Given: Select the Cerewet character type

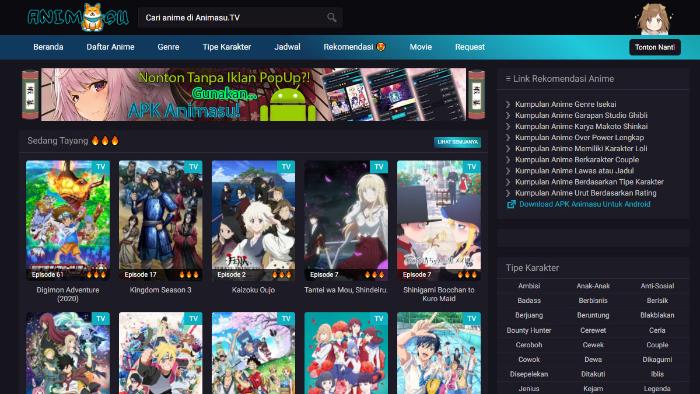Looking at the screenshot, I should pyautogui.click(x=593, y=331).
